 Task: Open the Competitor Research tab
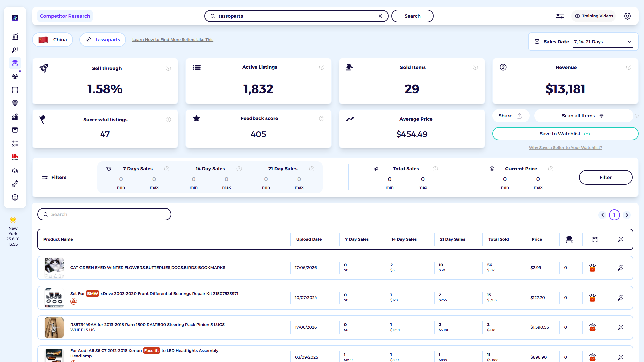pyautogui.click(x=65, y=16)
